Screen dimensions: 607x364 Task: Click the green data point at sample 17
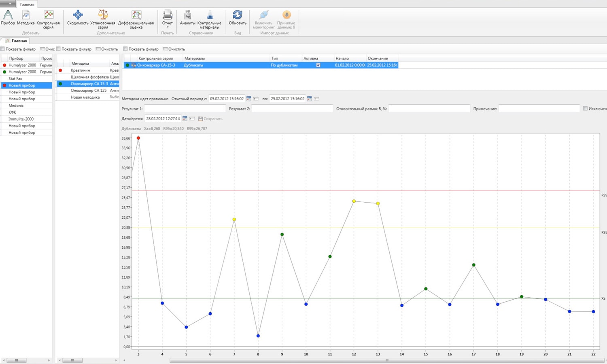click(x=474, y=265)
